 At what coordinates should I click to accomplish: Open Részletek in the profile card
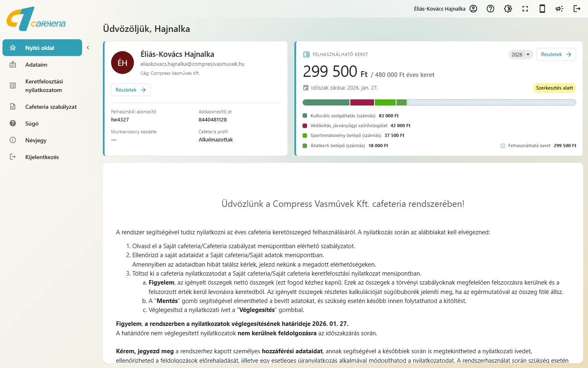pos(131,90)
